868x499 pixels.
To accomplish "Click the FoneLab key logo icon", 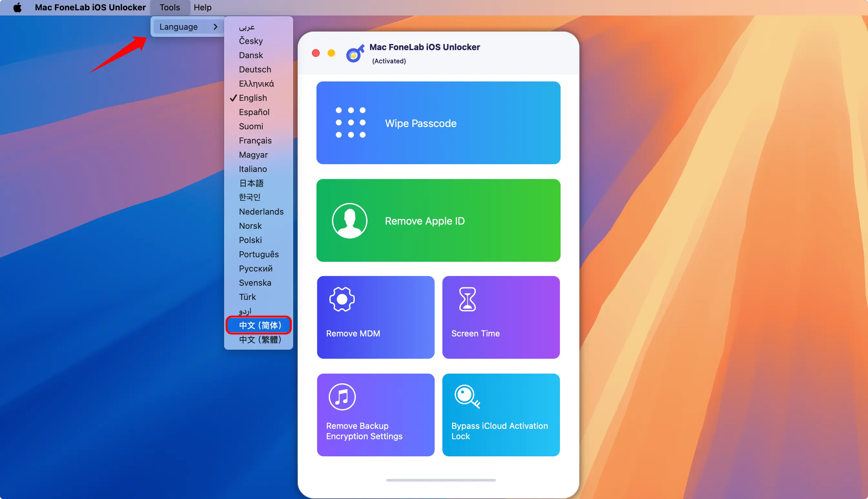I will pyautogui.click(x=355, y=54).
